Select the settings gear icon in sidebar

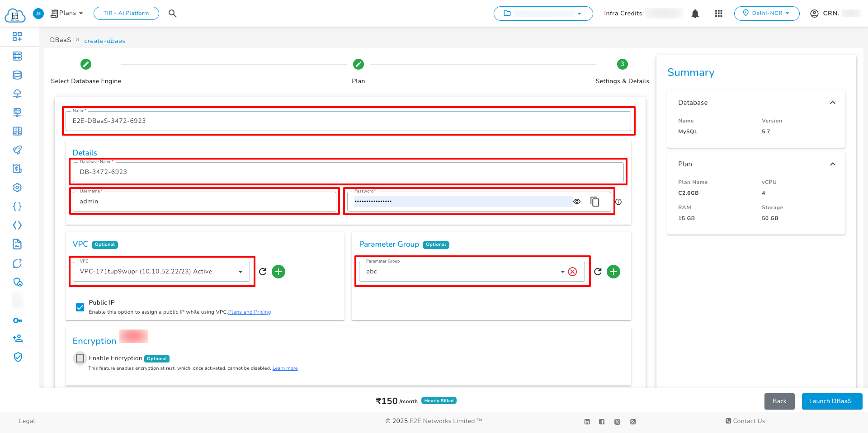point(17,188)
